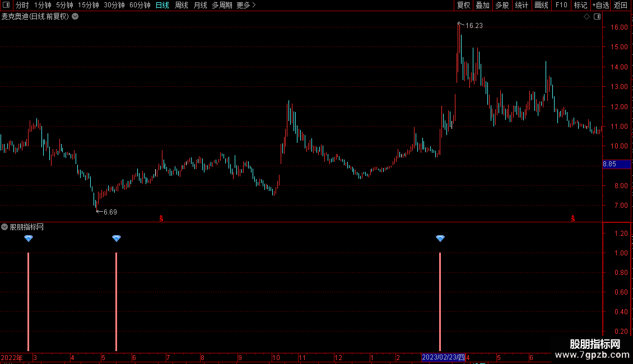This screenshot has width=633, height=364.
Task: Select the 15分钟 period tab
Action: tap(88, 5)
